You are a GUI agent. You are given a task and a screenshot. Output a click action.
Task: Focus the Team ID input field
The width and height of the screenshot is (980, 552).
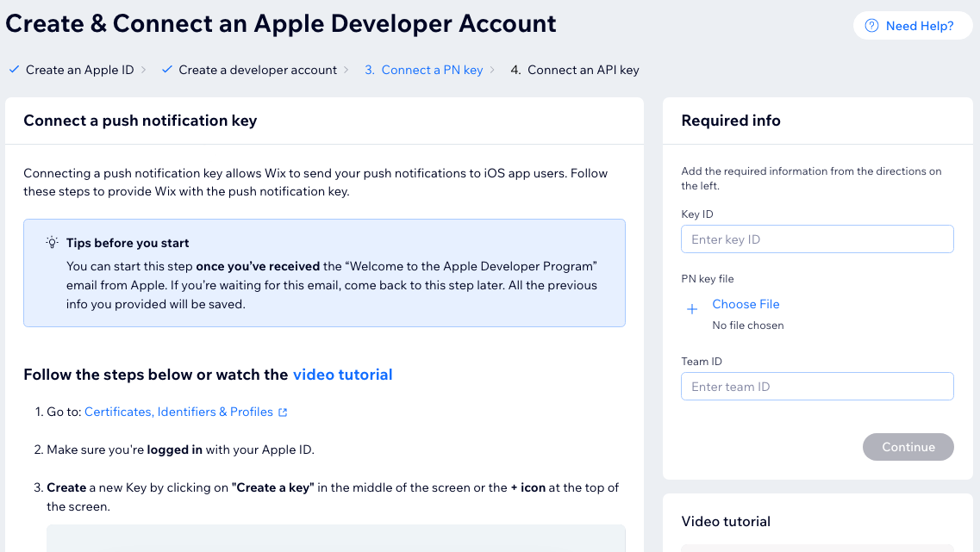[x=817, y=387]
